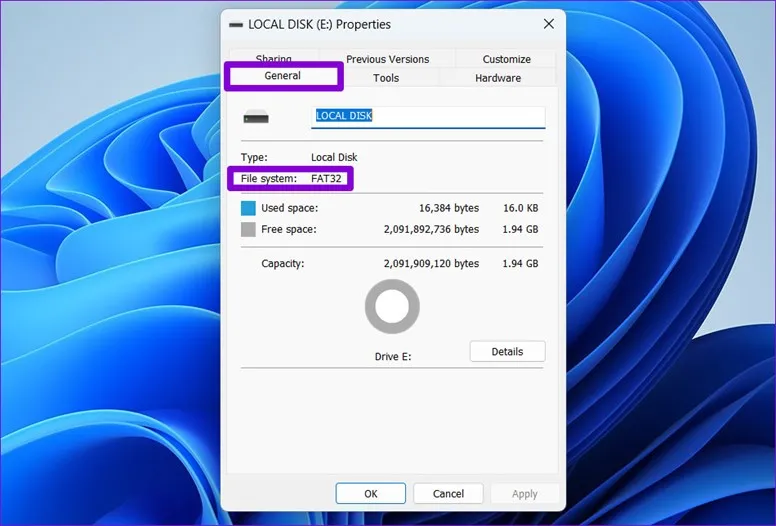Select the General tab
This screenshot has height=526, width=776.
pyautogui.click(x=283, y=76)
